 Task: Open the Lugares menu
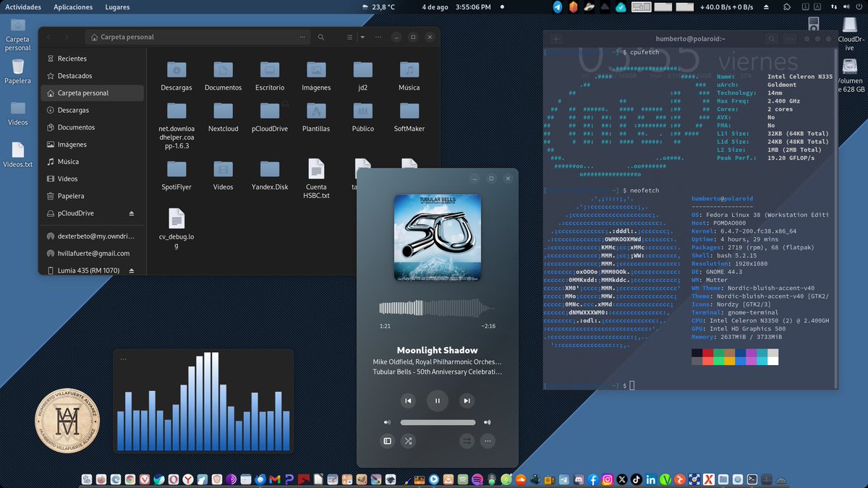click(117, 7)
